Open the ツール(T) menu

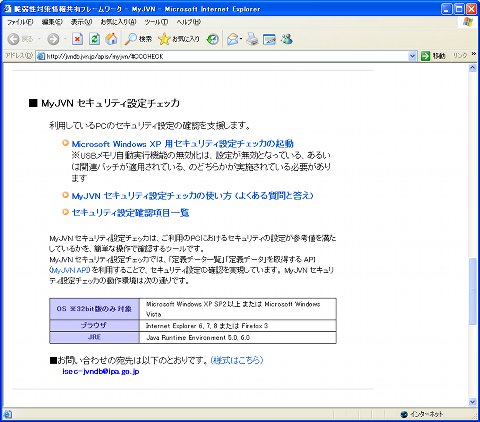156,22
